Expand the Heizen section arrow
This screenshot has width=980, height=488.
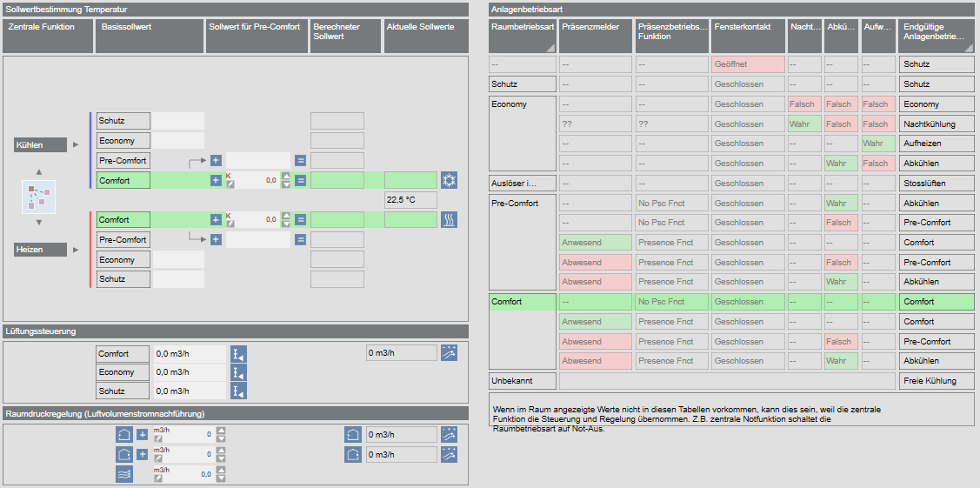click(76, 250)
